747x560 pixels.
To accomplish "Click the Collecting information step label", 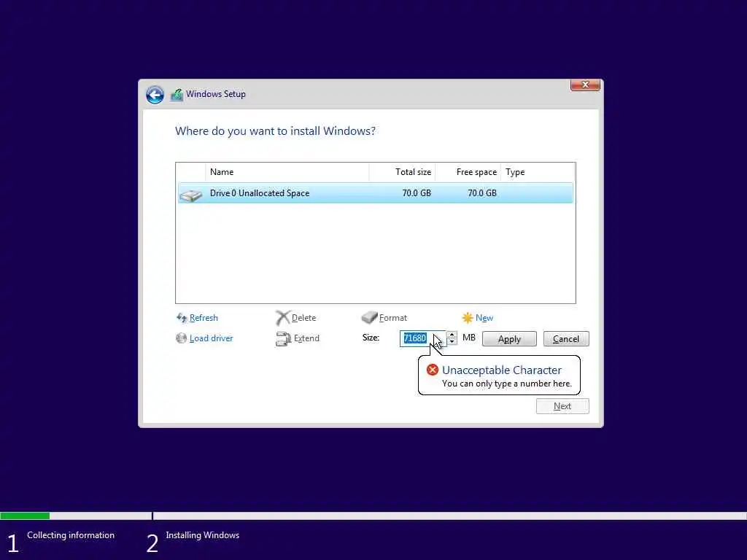I will pyautogui.click(x=71, y=535).
